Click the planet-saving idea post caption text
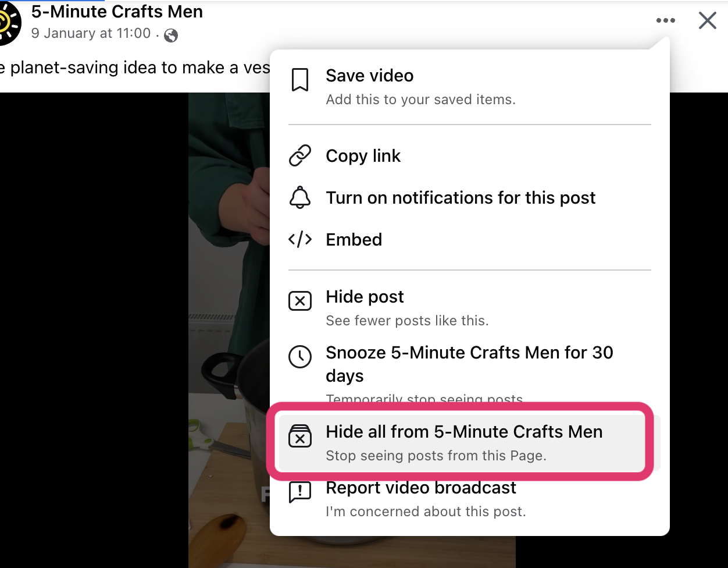Screen dimensions: 728x568 tap(135, 68)
